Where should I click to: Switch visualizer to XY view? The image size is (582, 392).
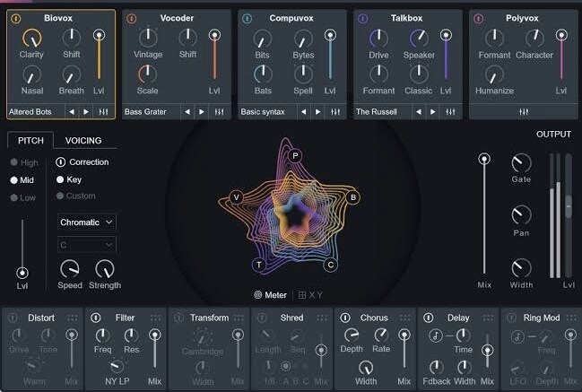(310, 295)
